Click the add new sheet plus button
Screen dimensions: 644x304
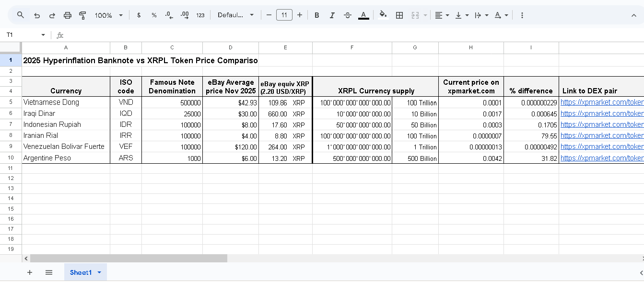click(x=30, y=272)
